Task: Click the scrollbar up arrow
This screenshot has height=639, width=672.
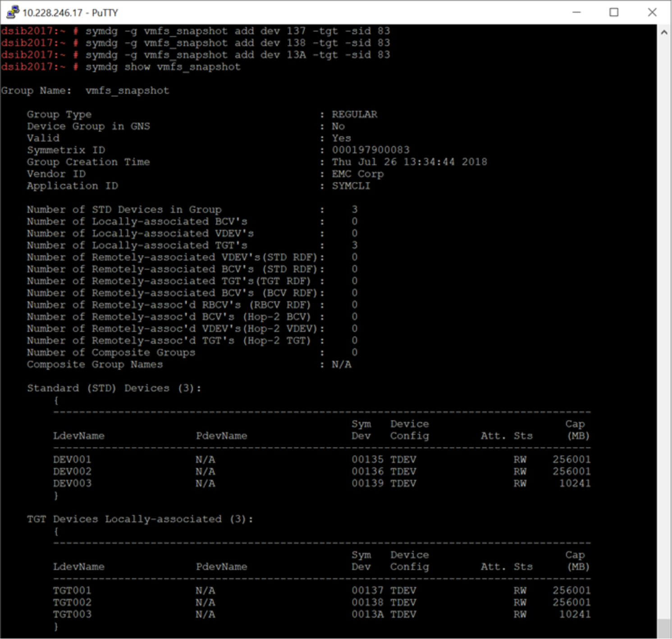Action: (664, 32)
